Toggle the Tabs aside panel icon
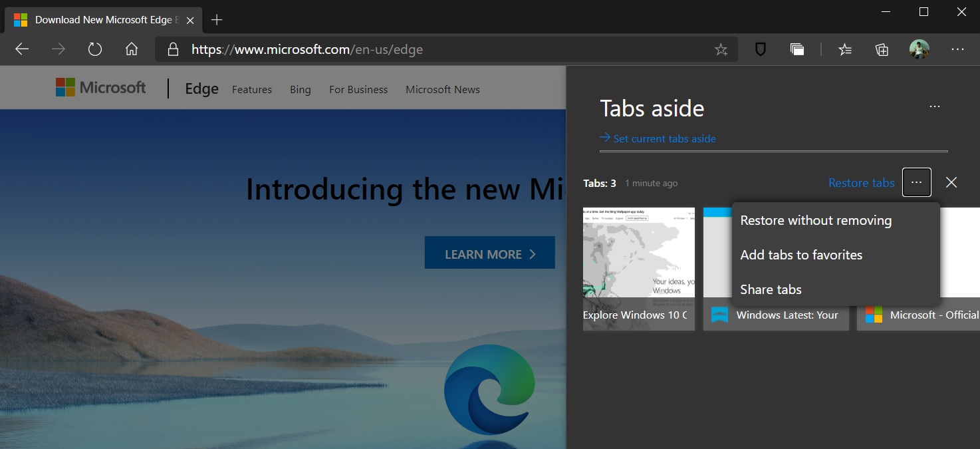Screen dimensions: 980x449 pyautogui.click(x=797, y=49)
